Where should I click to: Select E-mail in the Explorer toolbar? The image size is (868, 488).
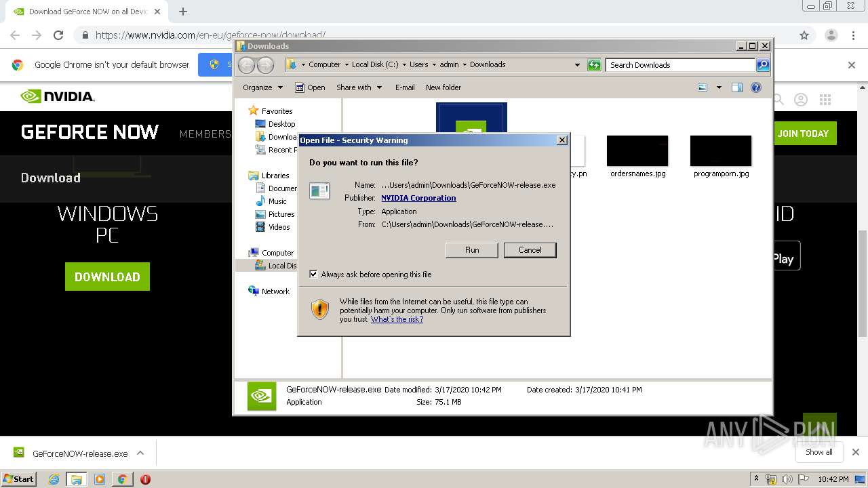click(x=405, y=87)
